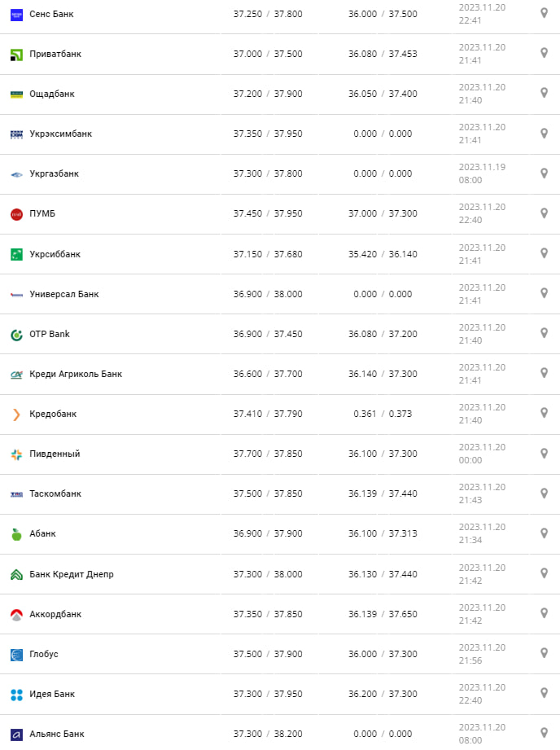Click the Абанк green apple icon

click(x=16, y=534)
